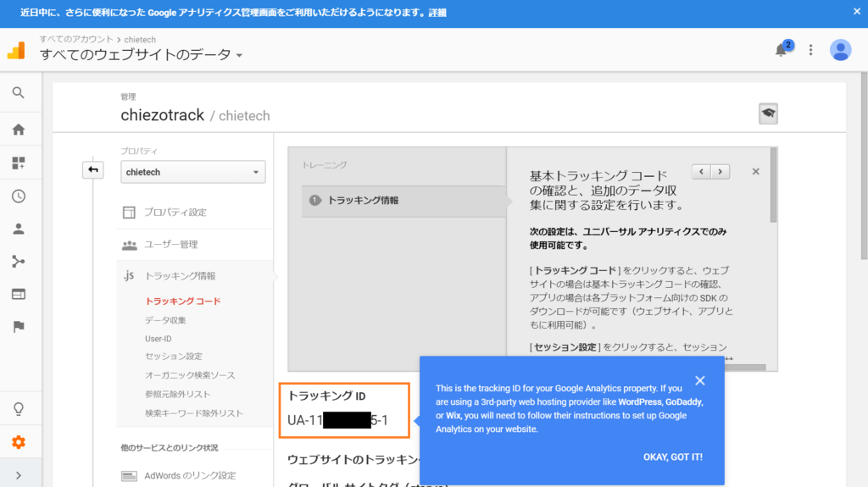Click the training panel vertical scrollbar
Image resolution: width=868 pixels, height=487 pixels.
773,185
